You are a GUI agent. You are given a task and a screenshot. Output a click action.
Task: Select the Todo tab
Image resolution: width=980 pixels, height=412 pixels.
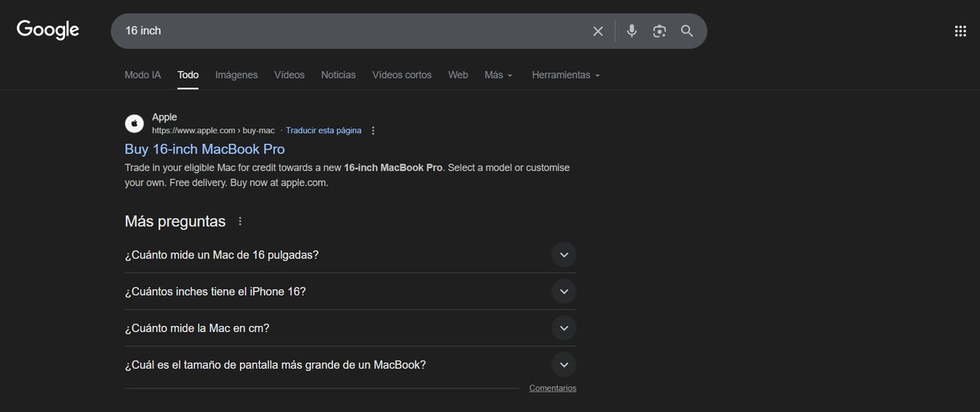188,74
